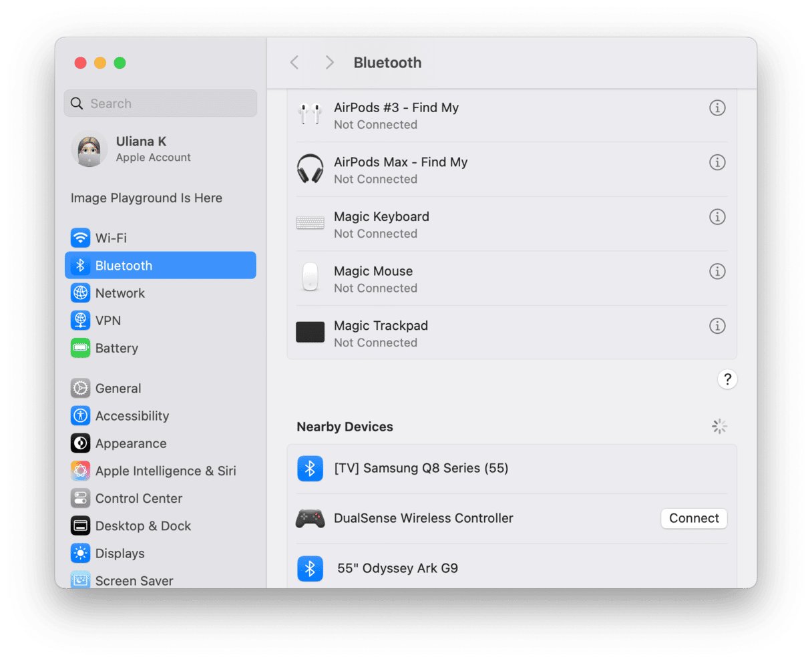Click the Nearby Devices heading
Viewport: 812px width, 661px height.
click(x=345, y=427)
